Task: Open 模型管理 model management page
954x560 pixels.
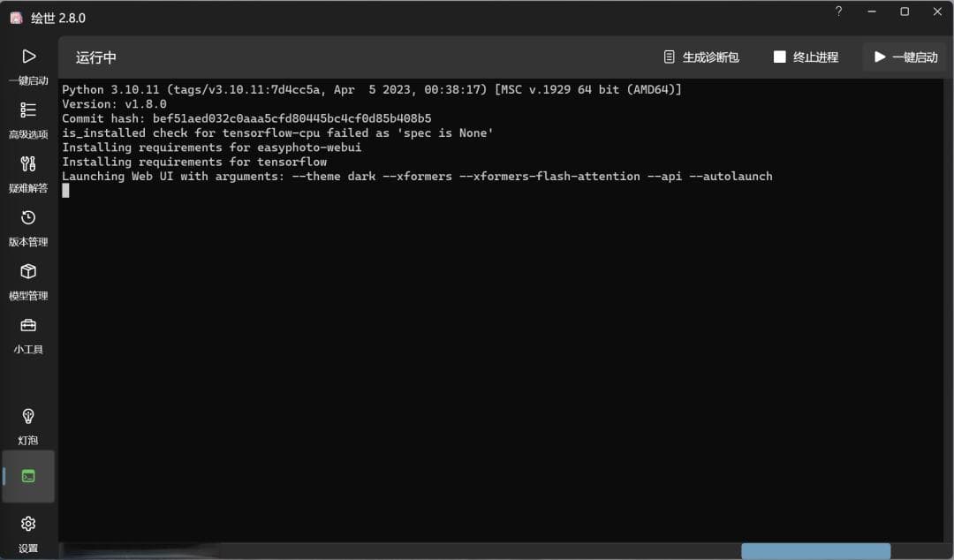Action: point(28,281)
